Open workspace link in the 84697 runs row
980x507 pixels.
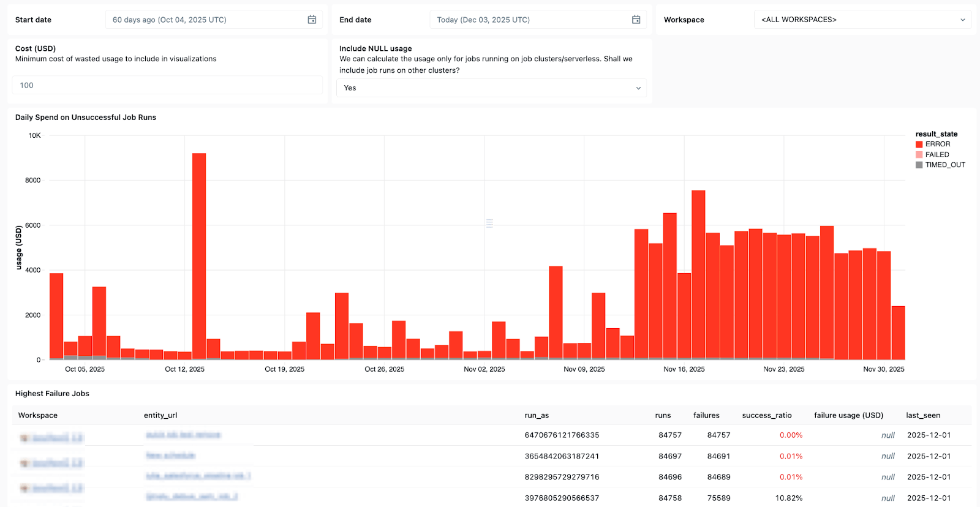tap(58, 463)
